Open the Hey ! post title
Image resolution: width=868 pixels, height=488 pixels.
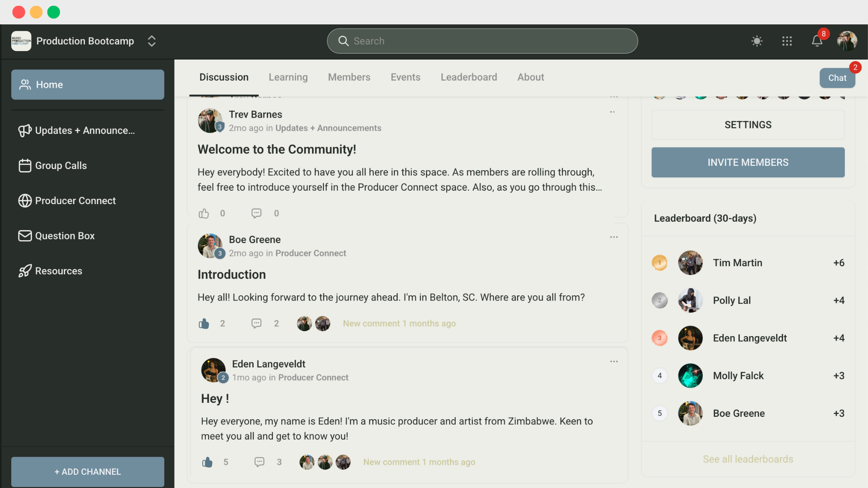tap(215, 399)
